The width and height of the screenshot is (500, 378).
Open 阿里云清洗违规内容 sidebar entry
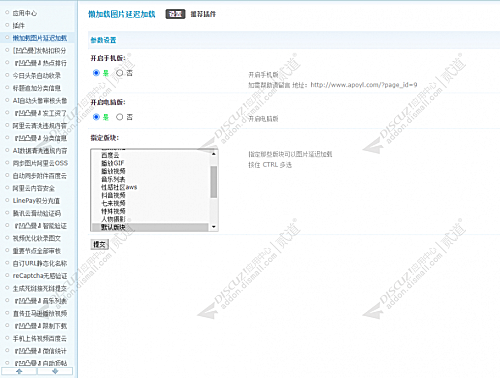click(40, 126)
